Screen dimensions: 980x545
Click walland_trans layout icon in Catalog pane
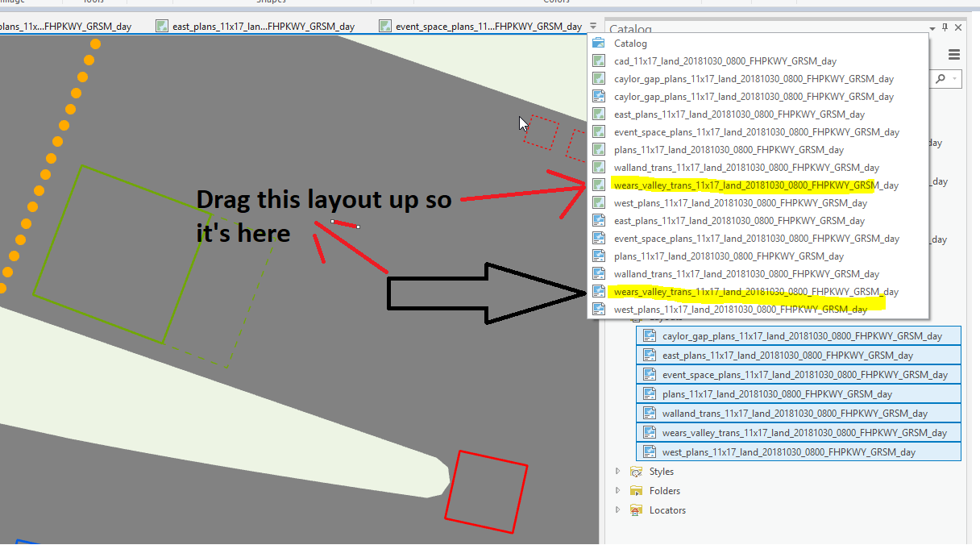[x=648, y=414]
